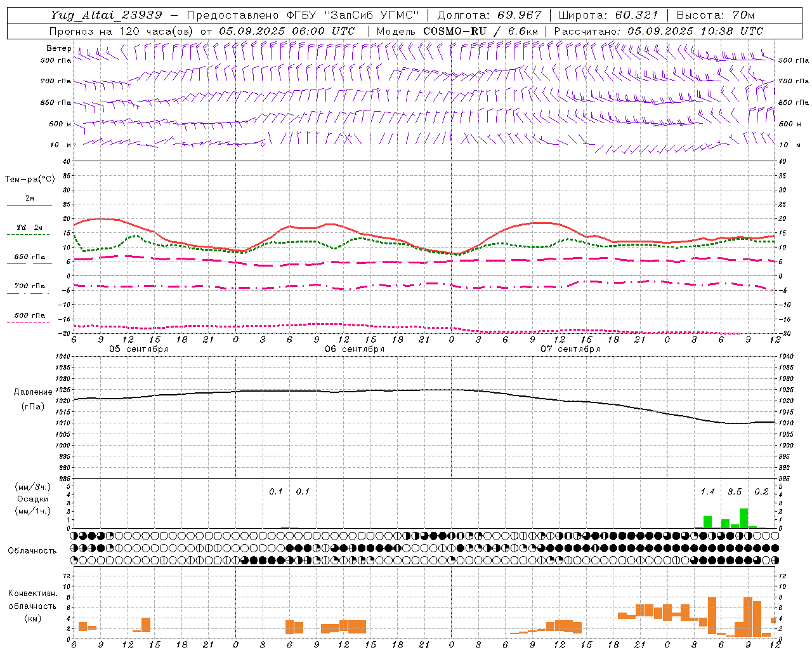This screenshot has height=650, width=812.
Task: Click the (гПа) pressure unit label
Action: click(33, 407)
